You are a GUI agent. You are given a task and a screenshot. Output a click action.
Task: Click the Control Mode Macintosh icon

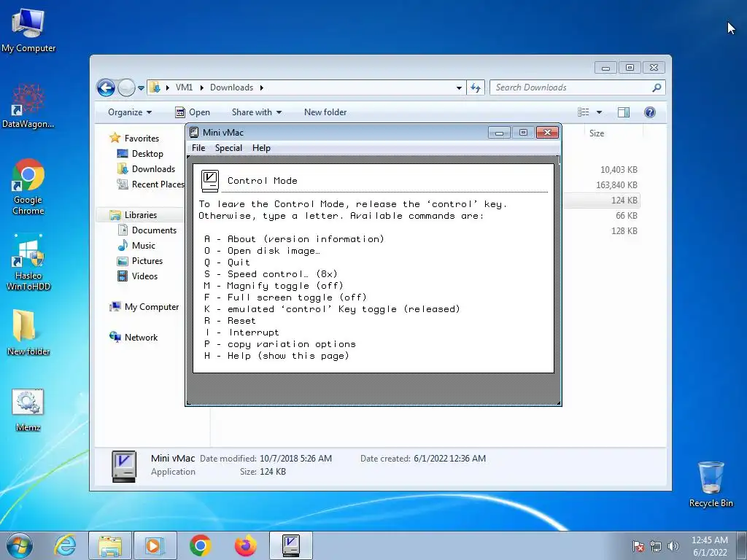click(x=209, y=181)
